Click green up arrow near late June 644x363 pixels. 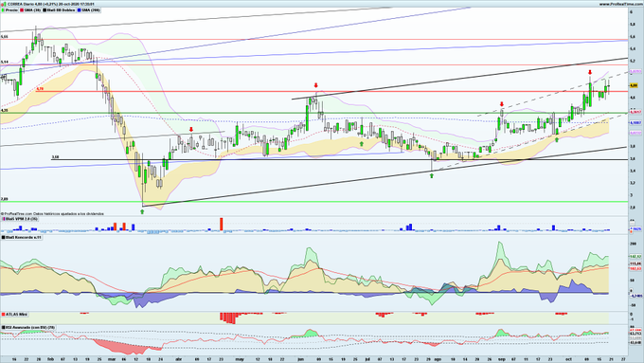[362, 143]
